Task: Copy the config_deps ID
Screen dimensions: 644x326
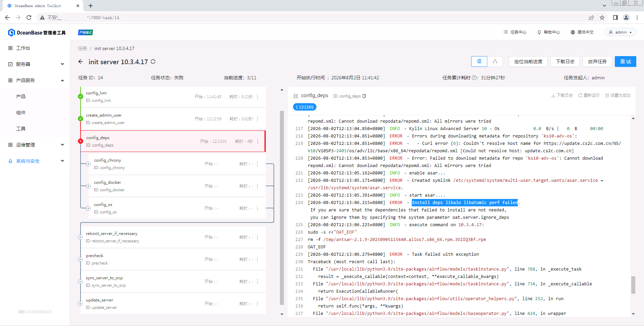Action: pos(364,96)
